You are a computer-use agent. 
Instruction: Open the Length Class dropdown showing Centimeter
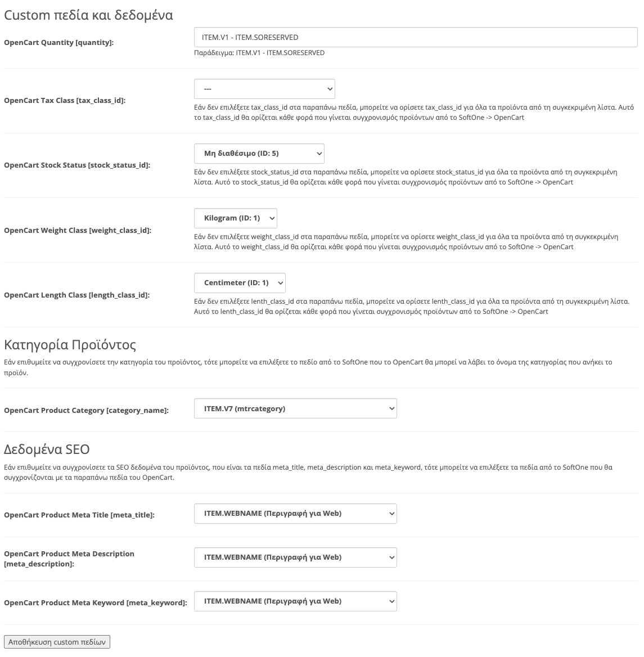(x=240, y=283)
